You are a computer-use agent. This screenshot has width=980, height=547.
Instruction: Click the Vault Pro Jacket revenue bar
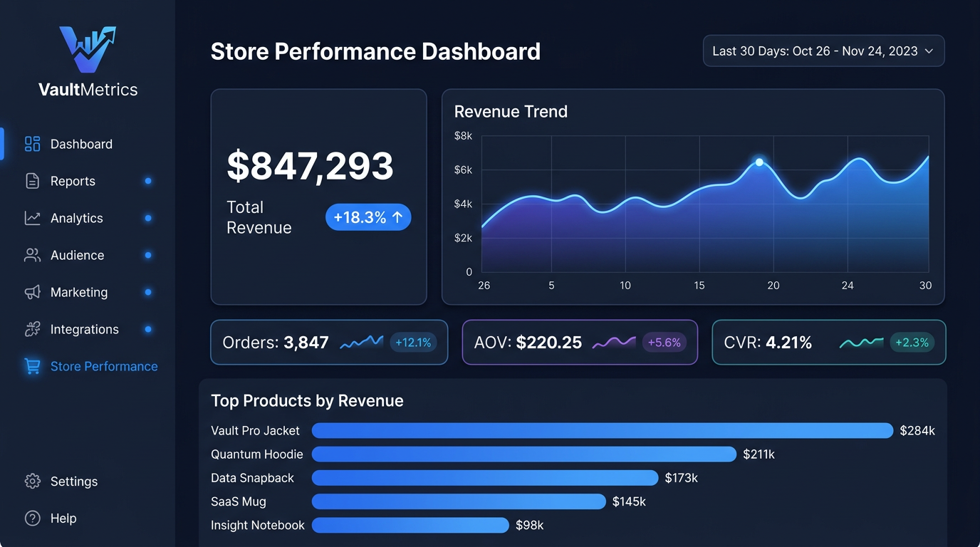coord(602,430)
